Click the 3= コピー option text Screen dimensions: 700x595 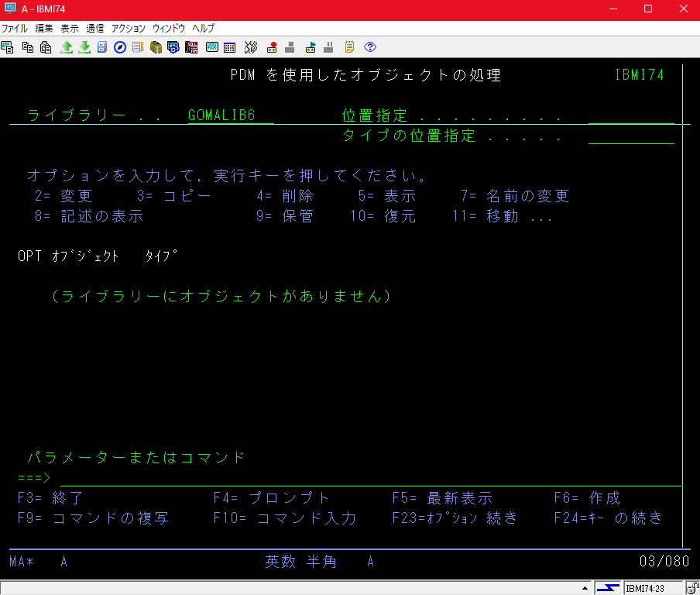tap(173, 196)
